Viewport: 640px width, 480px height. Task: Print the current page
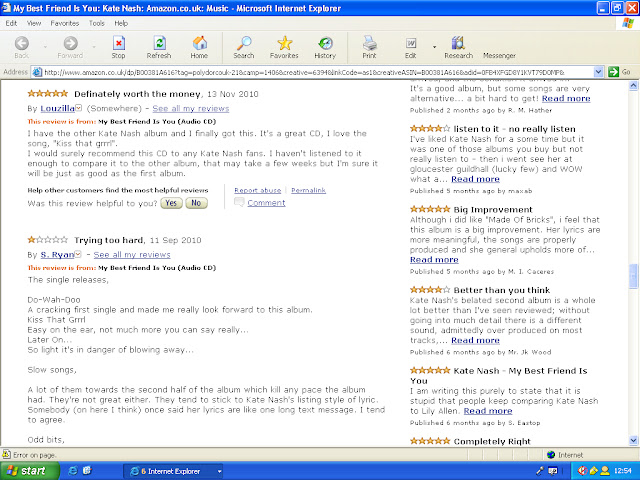[x=369, y=43]
